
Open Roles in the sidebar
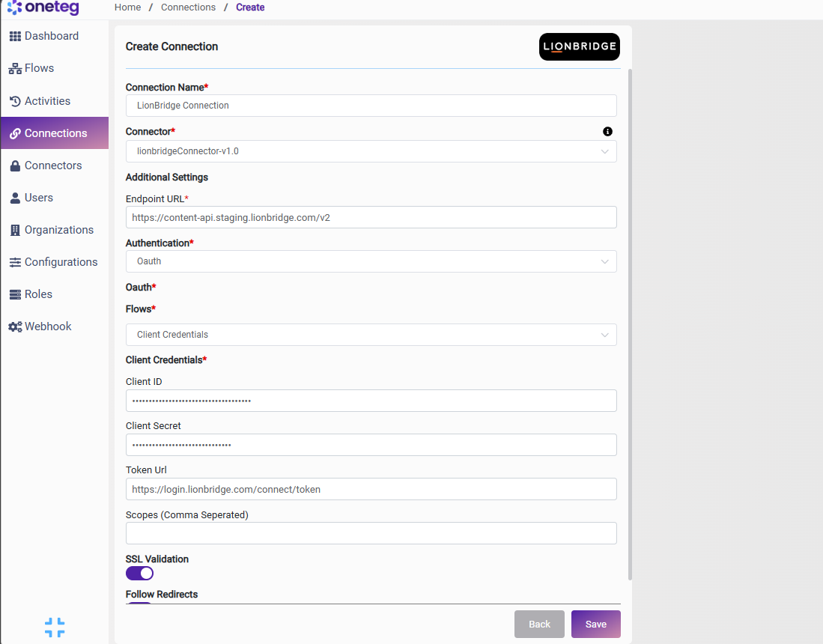pyautogui.click(x=55, y=294)
